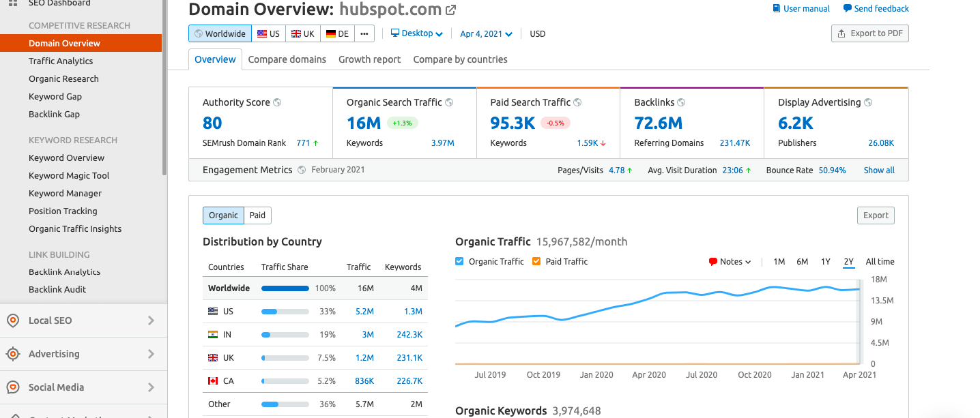The height and width of the screenshot is (418, 980).
Task: Click the desktop monitor device icon
Action: click(x=395, y=33)
